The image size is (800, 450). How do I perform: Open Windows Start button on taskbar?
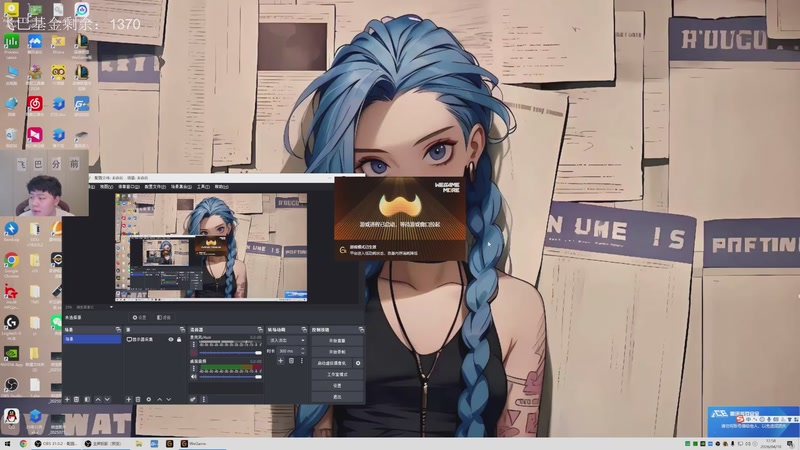point(7,444)
